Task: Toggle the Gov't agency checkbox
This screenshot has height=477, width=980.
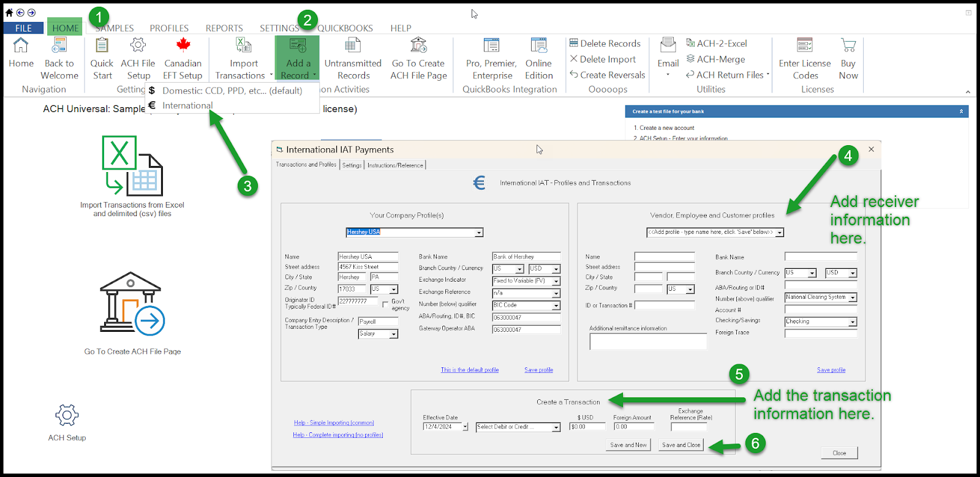Action: point(385,304)
